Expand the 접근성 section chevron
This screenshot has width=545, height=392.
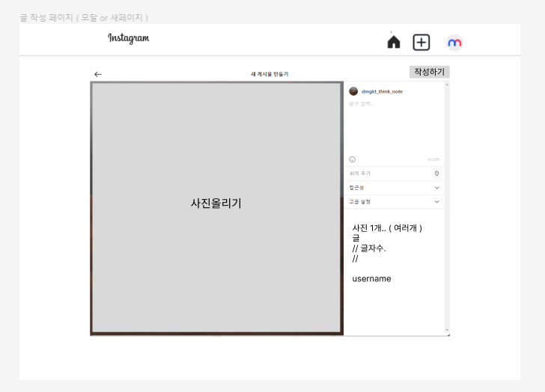click(437, 188)
